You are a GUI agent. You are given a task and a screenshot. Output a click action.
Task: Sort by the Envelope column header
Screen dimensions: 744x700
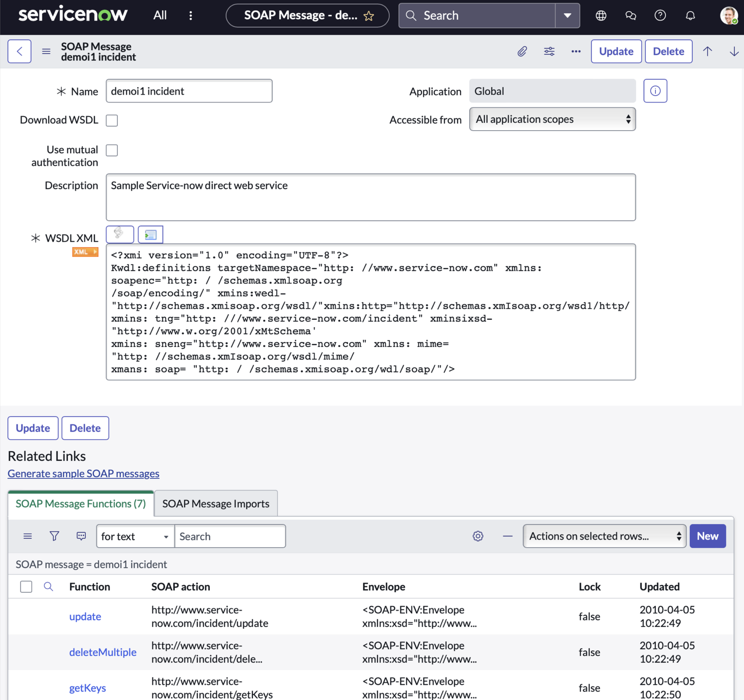(384, 587)
